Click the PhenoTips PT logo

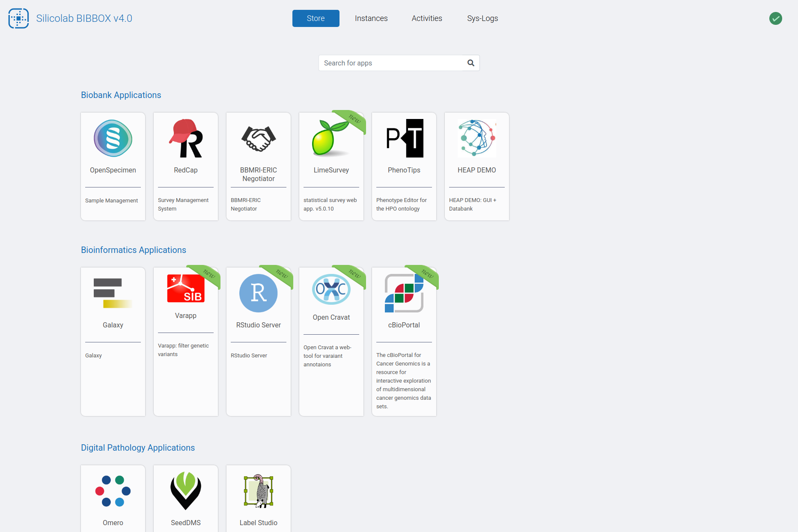point(404,138)
